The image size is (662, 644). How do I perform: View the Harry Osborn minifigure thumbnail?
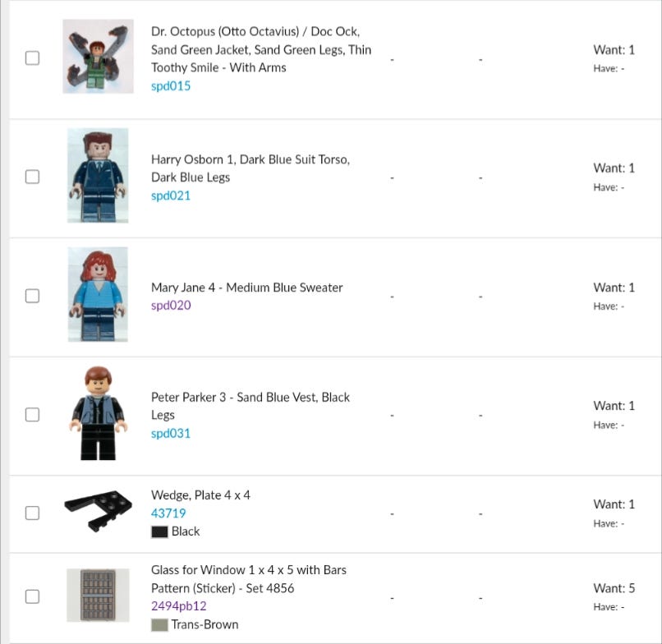pyautogui.click(x=98, y=176)
